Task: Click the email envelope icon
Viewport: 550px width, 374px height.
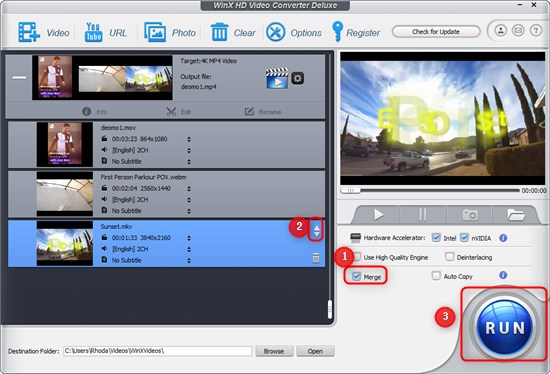Action: click(x=518, y=31)
